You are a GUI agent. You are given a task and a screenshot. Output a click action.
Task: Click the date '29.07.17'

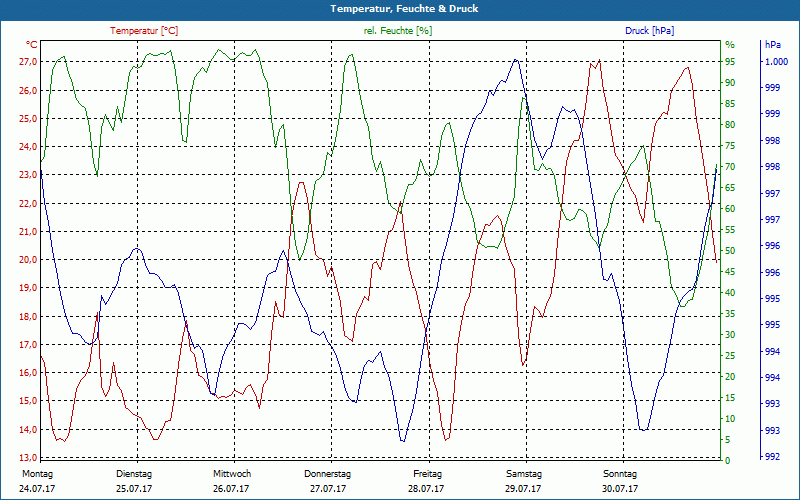[x=523, y=488]
